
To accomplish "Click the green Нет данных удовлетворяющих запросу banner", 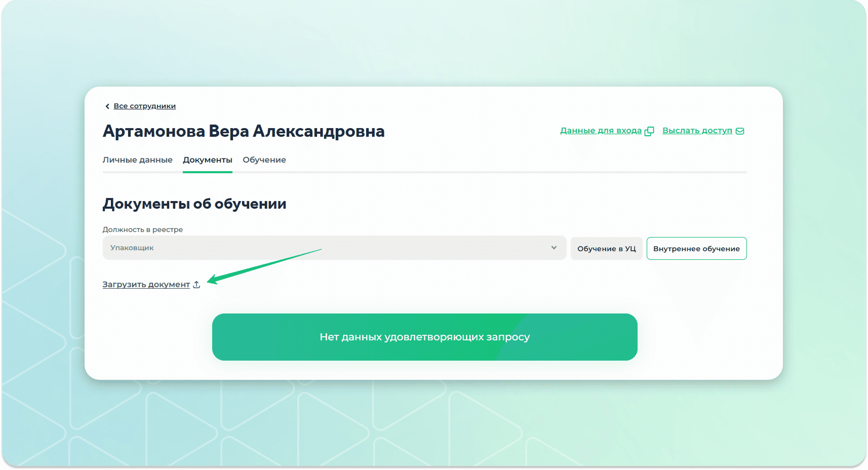I will pos(424,337).
